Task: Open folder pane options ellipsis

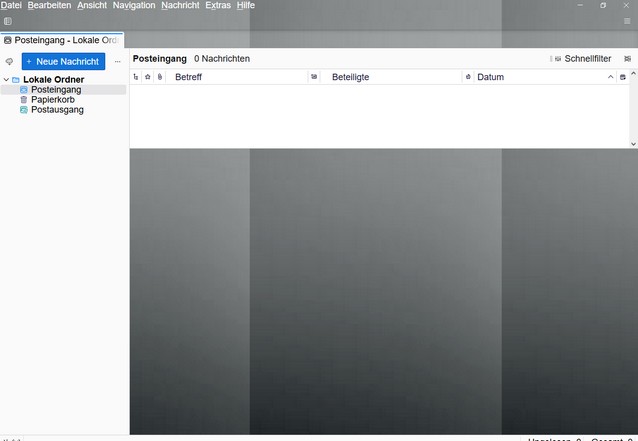Action: [x=118, y=61]
